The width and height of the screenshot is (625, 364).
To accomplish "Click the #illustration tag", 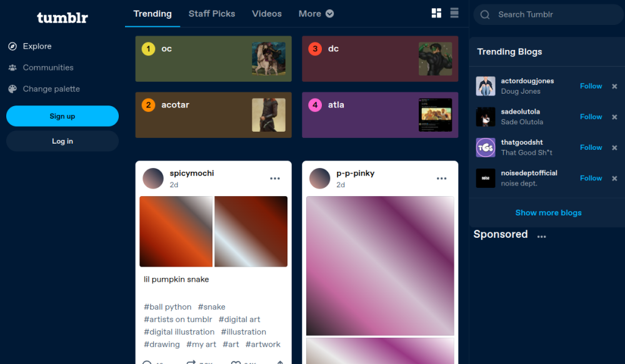I will click(244, 332).
